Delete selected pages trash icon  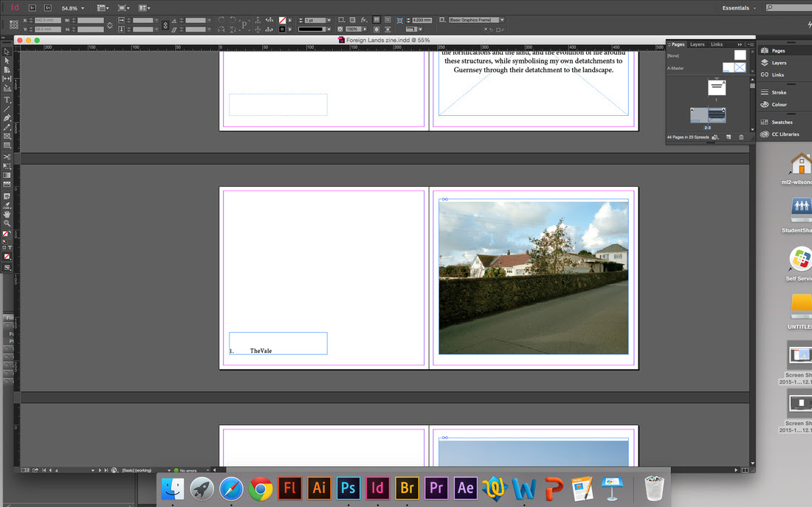(741, 137)
